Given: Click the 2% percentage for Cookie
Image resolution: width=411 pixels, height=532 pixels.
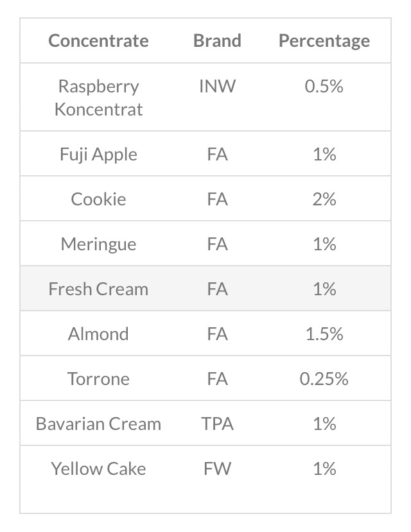Looking at the screenshot, I should click(324, 199).
